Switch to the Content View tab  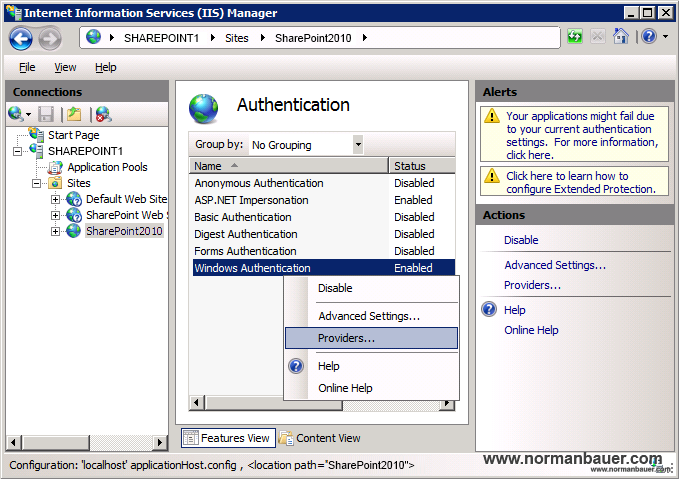320,438
